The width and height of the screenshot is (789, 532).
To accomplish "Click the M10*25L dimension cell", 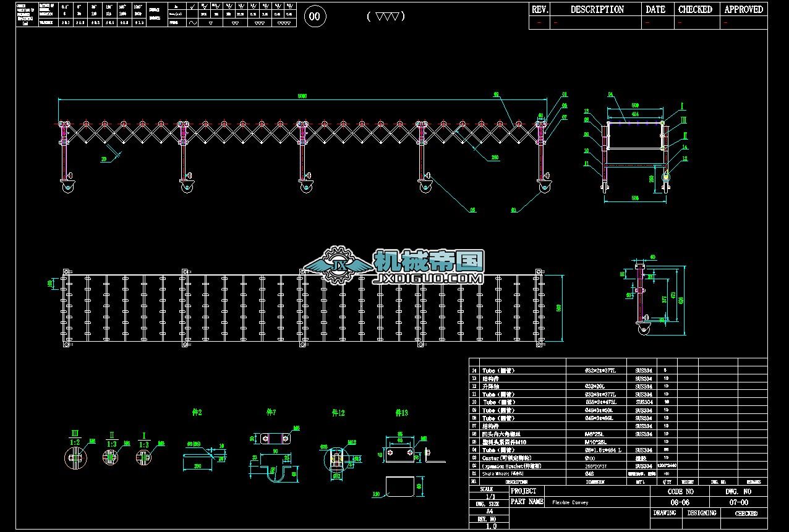I will coord(597,442).
